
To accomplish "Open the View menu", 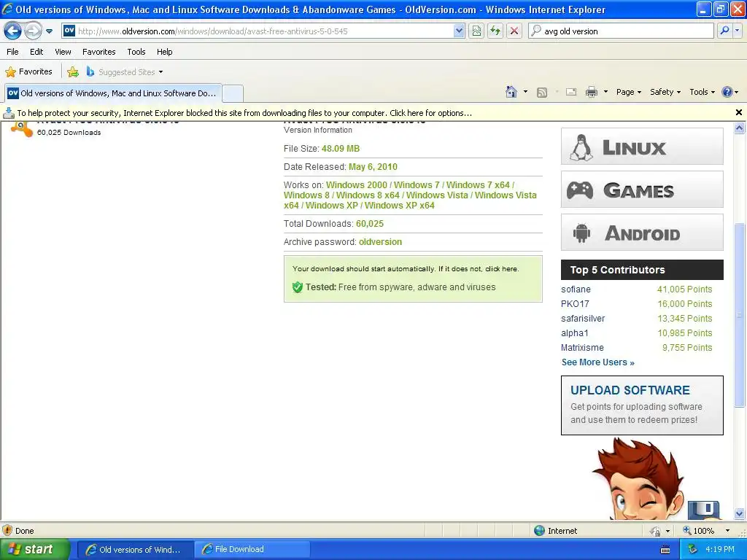I will (63, 52).
